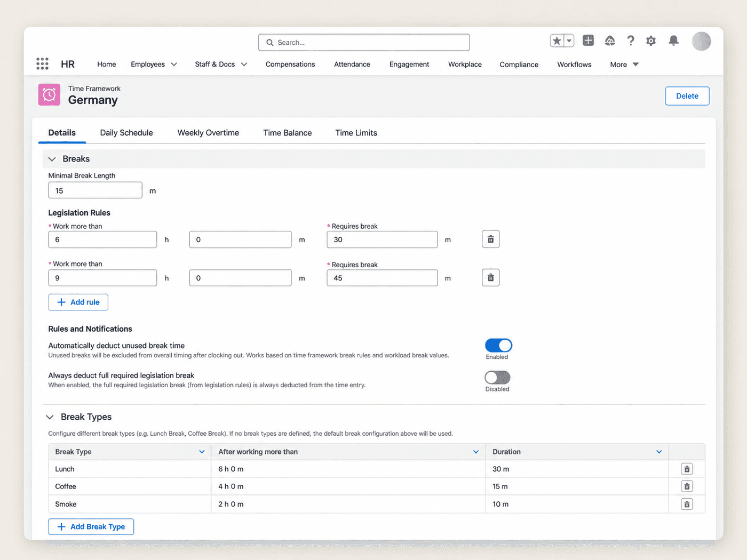Open the setup gear icon

[651, 41]
